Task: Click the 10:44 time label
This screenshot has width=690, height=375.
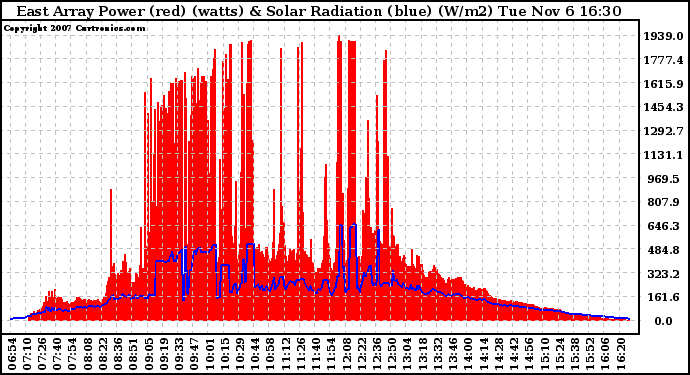Action: (x=255, y=354)
